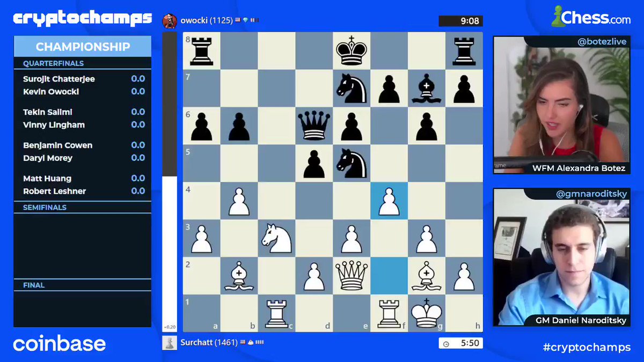644x362 pixels.
Task: Select the black bishop on g7
Action: coord(427,88)
